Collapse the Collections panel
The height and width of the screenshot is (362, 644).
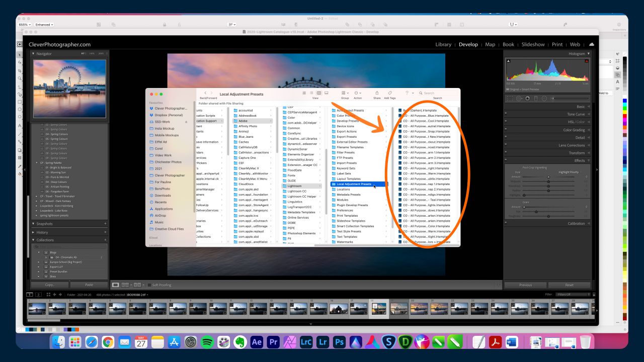tap(34, 240)
